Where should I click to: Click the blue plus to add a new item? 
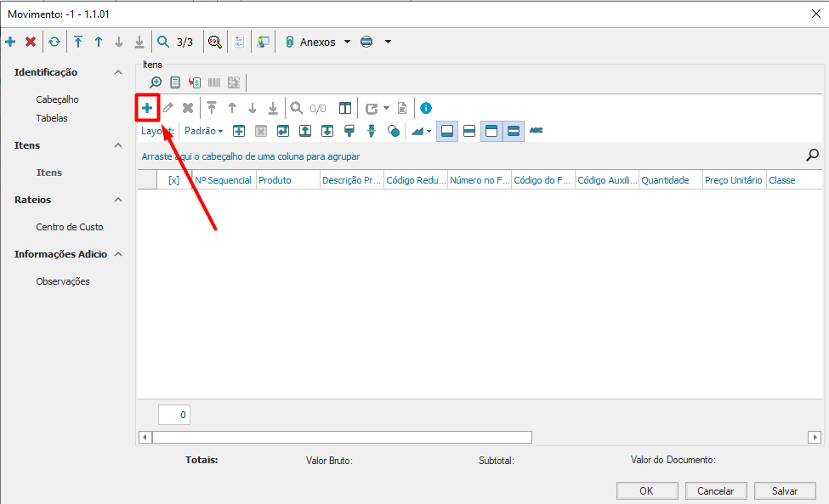(x=147, y=108)
